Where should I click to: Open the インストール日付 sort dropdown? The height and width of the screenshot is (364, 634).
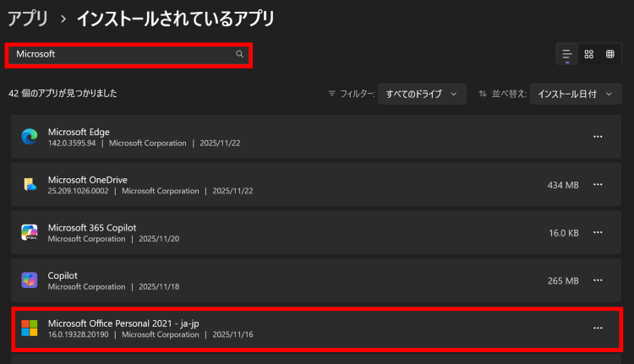point(576,94)
